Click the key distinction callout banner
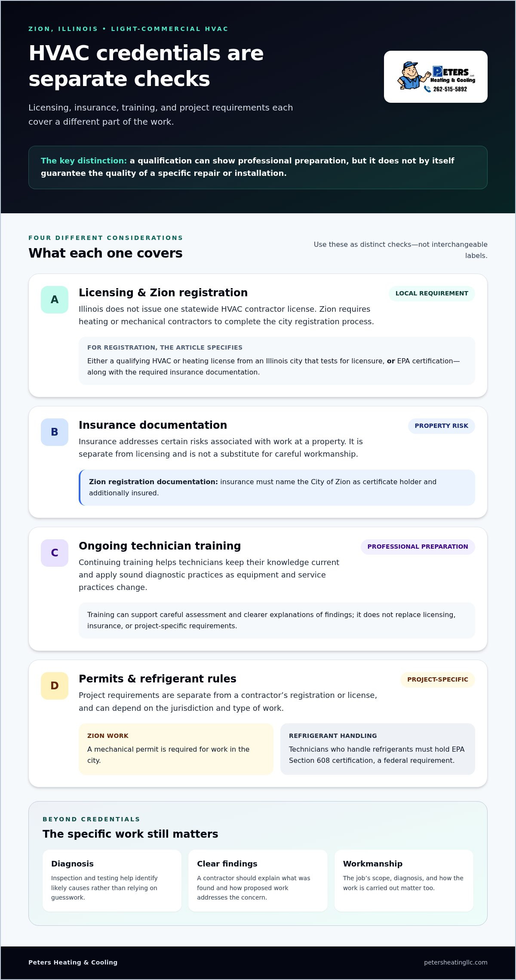516x980 pixels. pyautogui.click(x=258, y=167)
